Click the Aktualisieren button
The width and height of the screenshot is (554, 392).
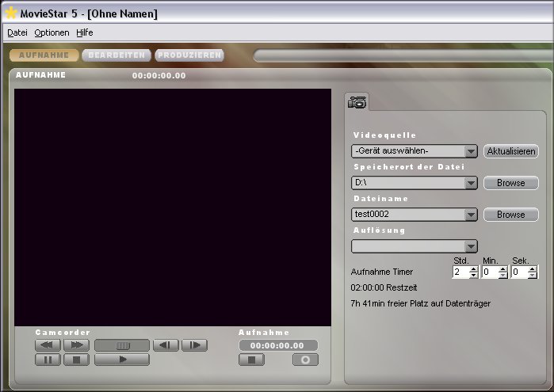(x=510, y=151)
